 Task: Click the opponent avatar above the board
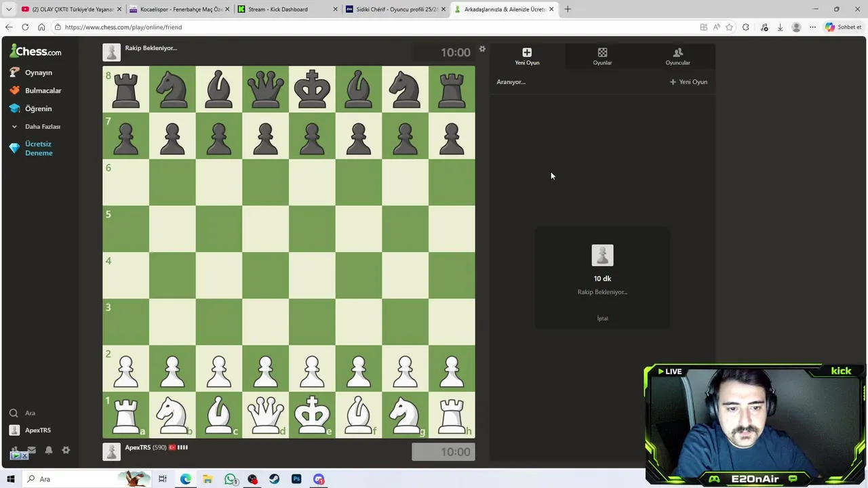(x=111, y=52)
